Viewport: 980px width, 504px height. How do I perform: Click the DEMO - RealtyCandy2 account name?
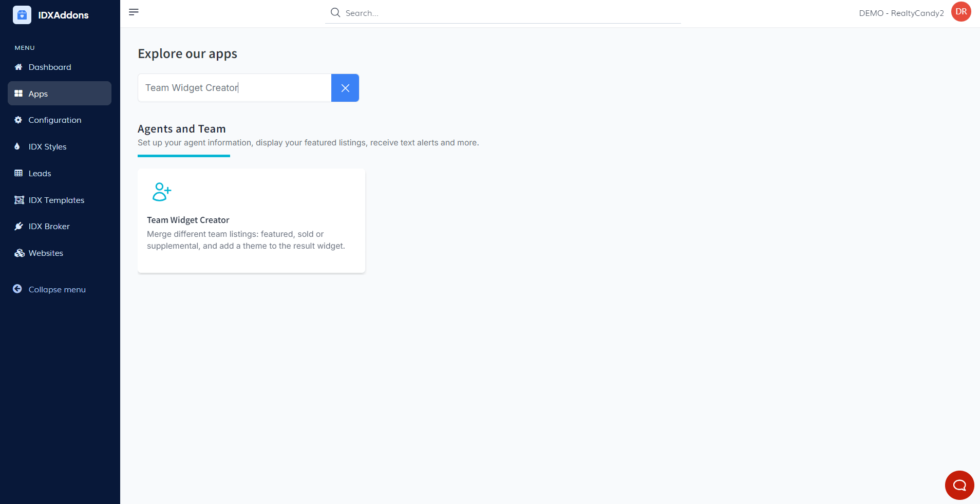click(x=901, y=13)
